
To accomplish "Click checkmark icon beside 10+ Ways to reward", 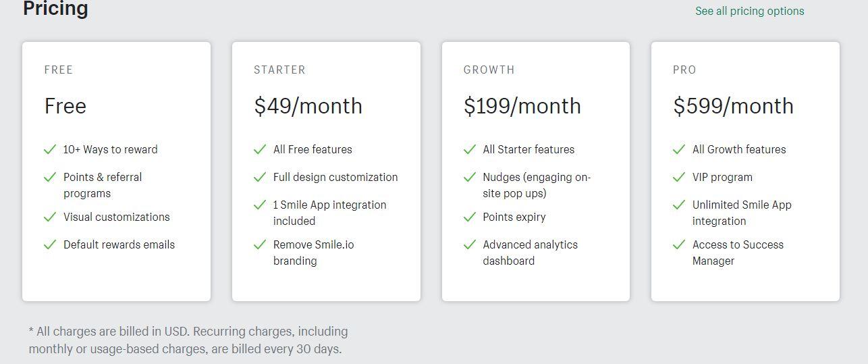I will [50, 149].
